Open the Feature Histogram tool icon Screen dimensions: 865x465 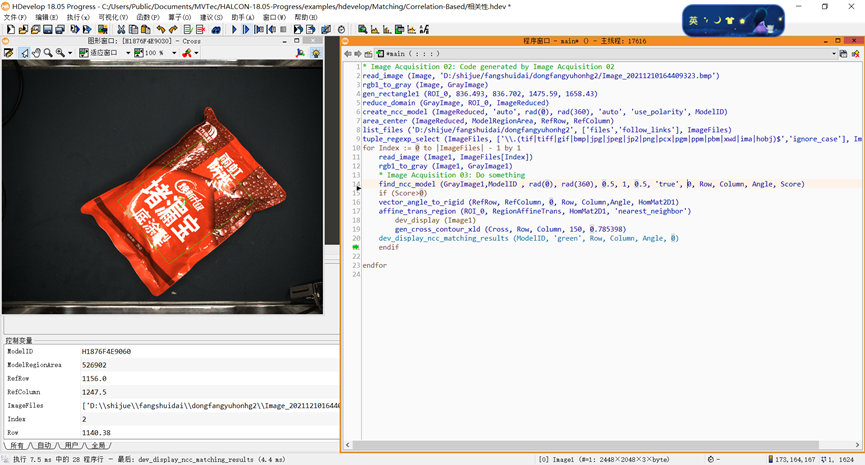coord(387,29)
